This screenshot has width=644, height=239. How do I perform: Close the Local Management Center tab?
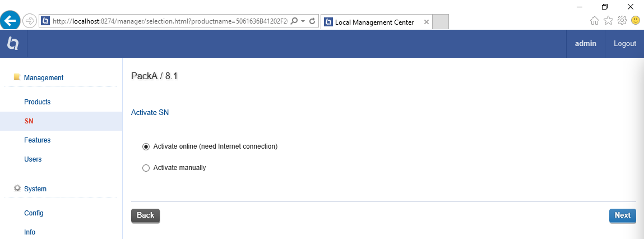coord(426,22)
